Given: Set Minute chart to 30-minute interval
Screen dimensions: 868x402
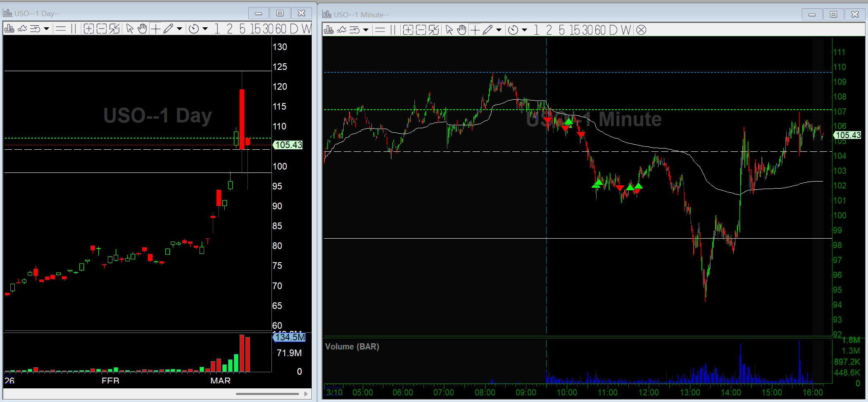Looking at the screenshot, I should point(587,30).
